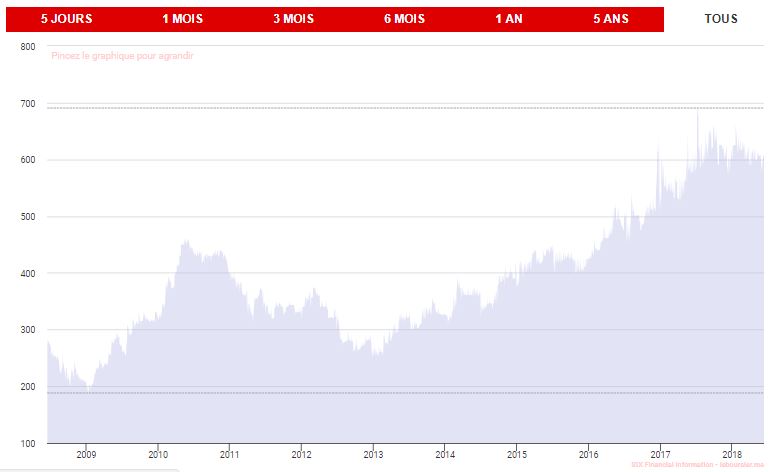Click the lower dotted minimum line
The image size is (778, 472).
[400, 393]
